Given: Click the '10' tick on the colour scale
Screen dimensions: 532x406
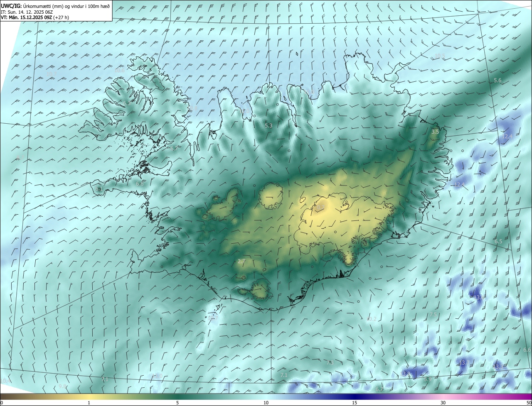Looking at the screenshot, I should point(266,403).
